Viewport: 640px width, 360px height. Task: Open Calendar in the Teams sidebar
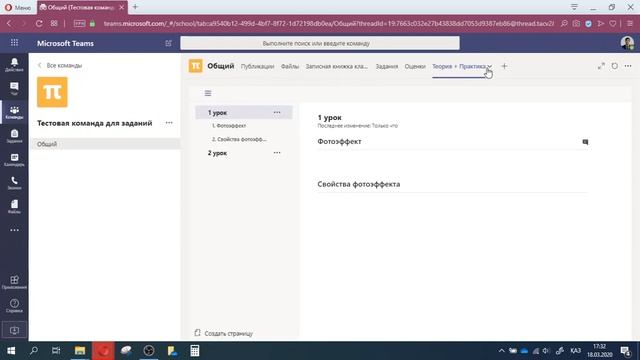coord(14,159)
